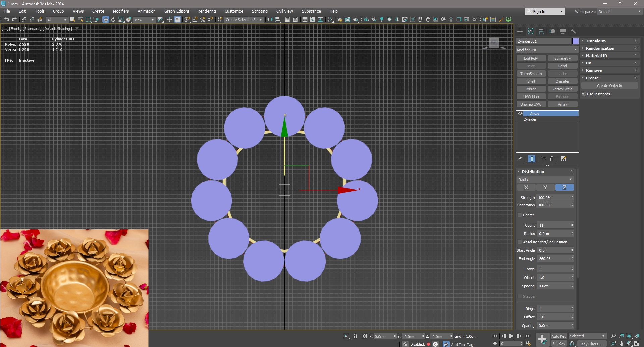Viewport: 644px width, 347px height.
Task: Enable Absolute Start/End Position checkbox
Action: [520, 242]
